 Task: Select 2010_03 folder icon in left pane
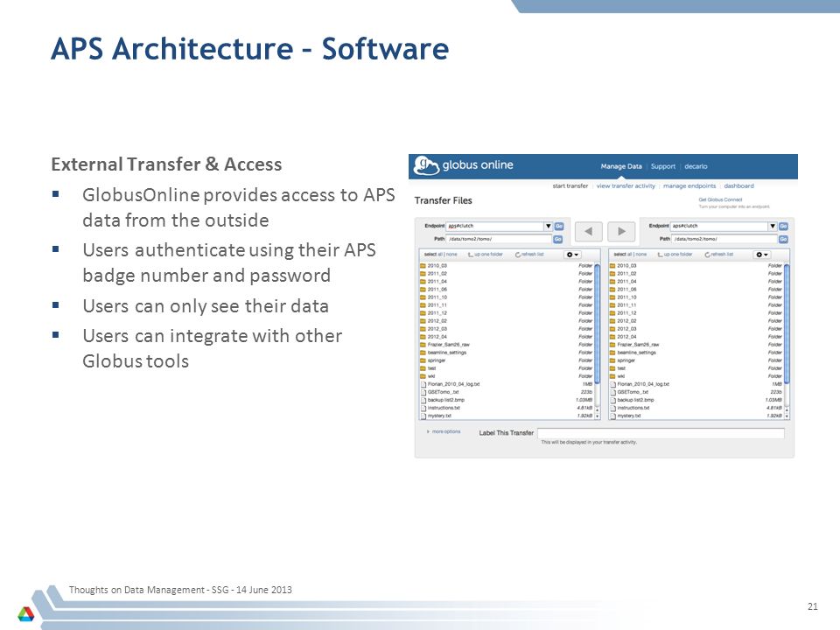[x=423, y=266]
